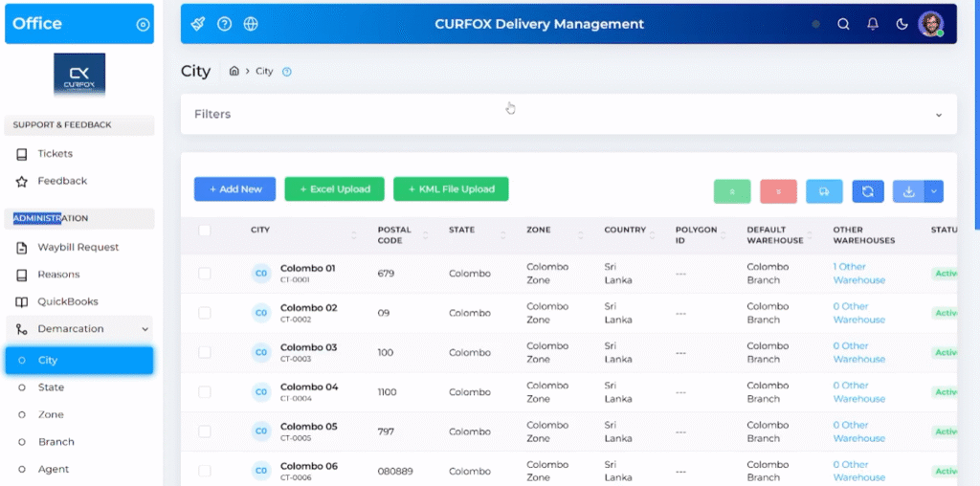
Task: Click the Add New button
Action: (x=234, y=189)
